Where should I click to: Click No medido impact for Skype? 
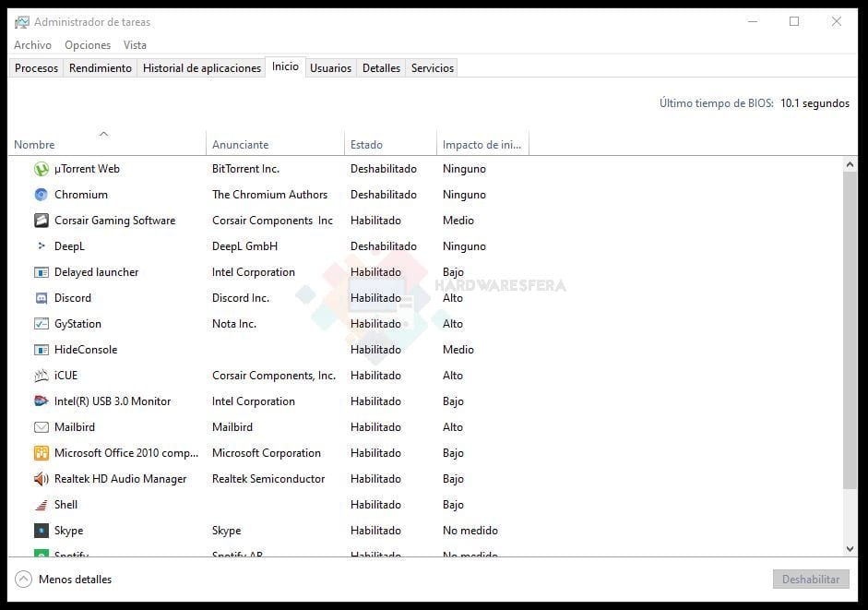click(470, 531)
